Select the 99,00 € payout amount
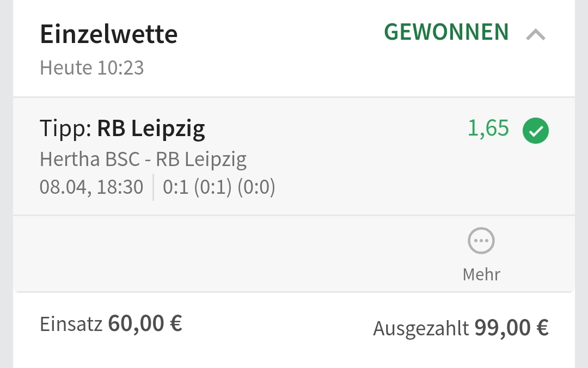This screenshot has height=368, width=588. [511, 328]
